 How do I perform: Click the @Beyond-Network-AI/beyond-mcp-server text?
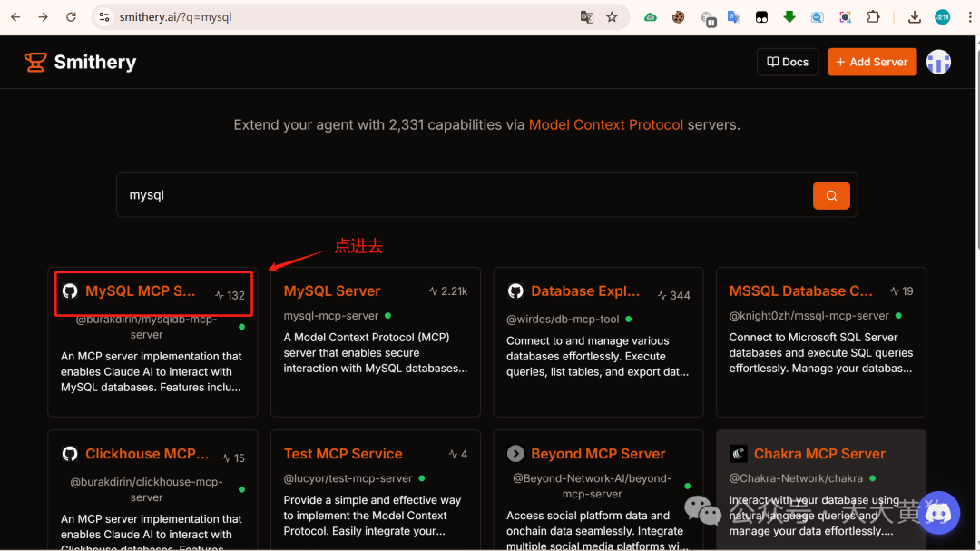[592, 486]
